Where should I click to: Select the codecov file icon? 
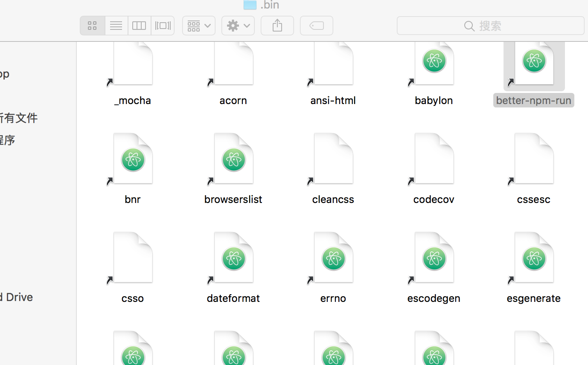434,160
